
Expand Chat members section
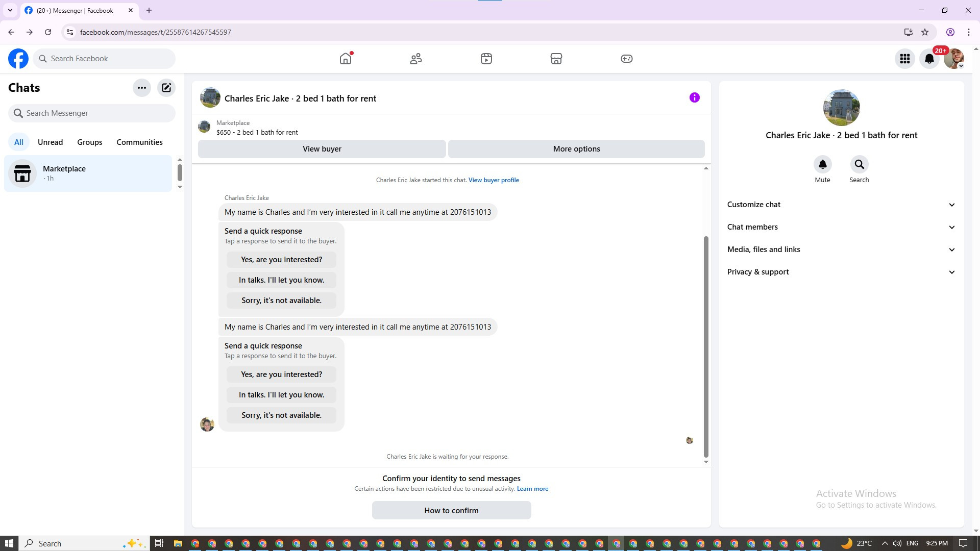coord(841,227)
